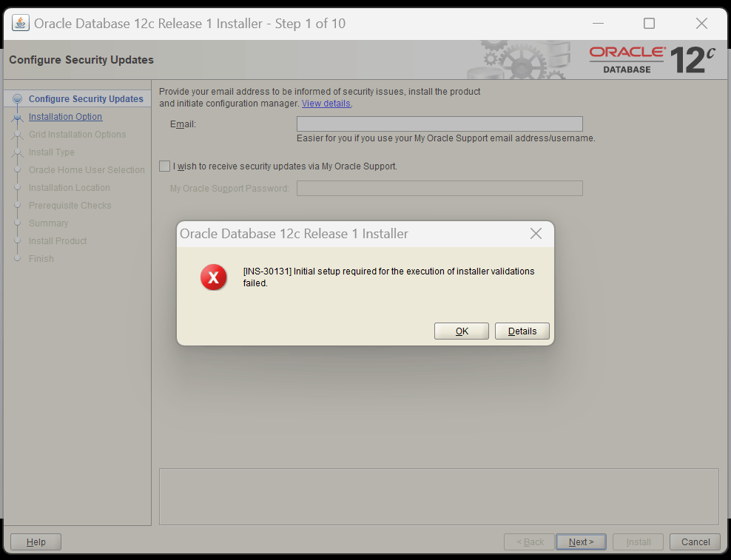Maximize the installer window
731x560 pixels.
pos(649,24)
